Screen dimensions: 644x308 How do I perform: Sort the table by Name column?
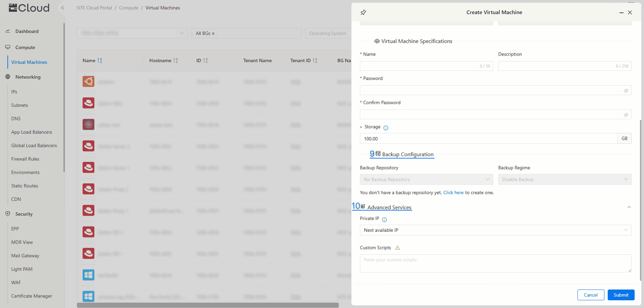click(100, 60)
